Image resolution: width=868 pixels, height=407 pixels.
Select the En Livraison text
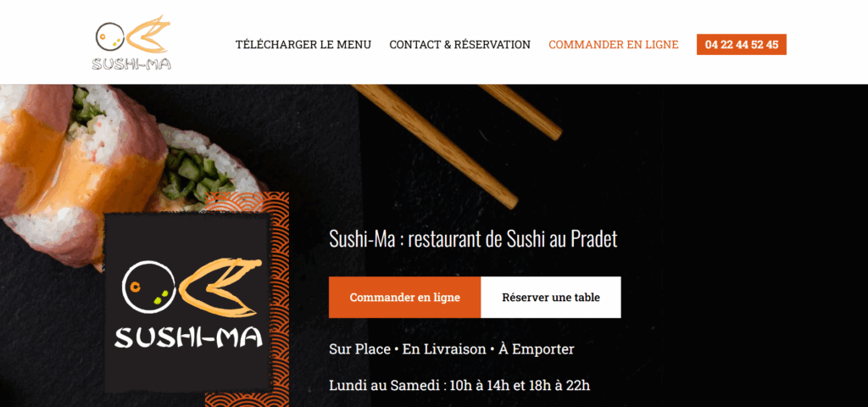tap(443, 349)
